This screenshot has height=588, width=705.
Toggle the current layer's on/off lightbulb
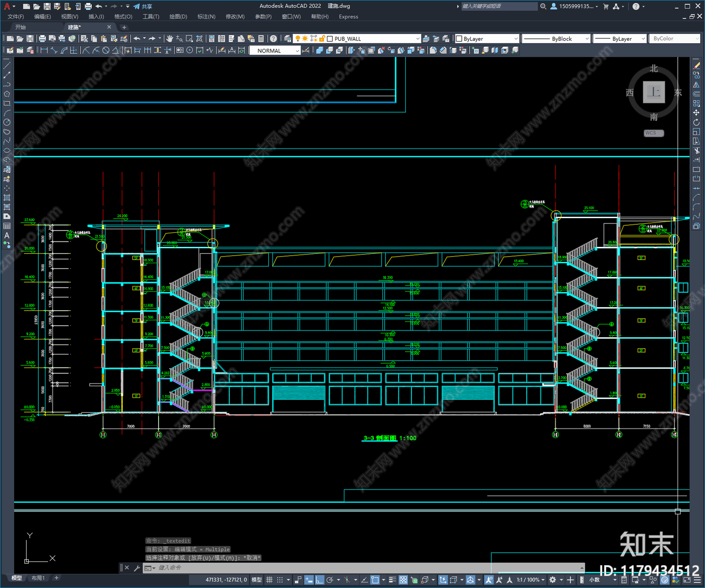tap(298, 39)
